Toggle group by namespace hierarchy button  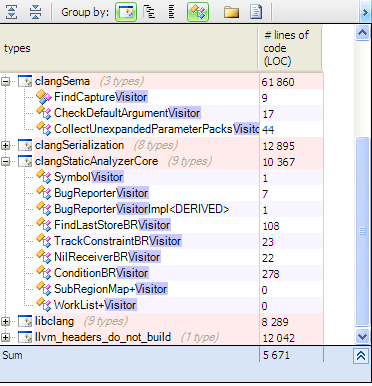pos(149,12)
